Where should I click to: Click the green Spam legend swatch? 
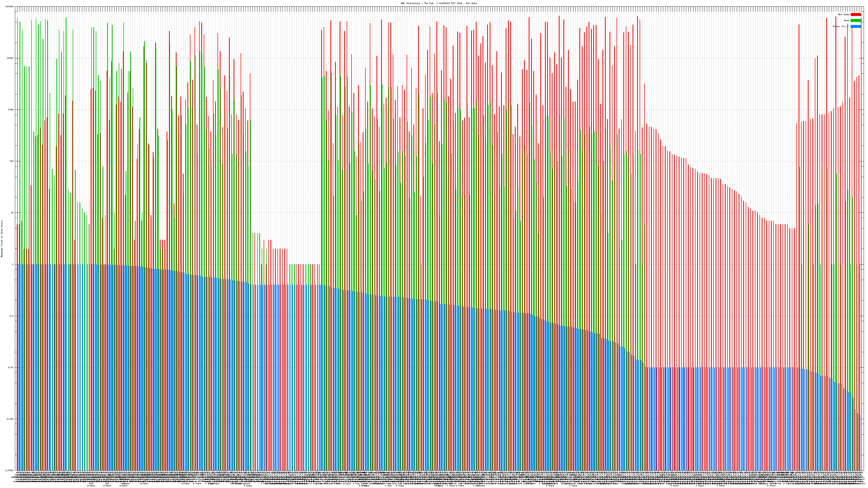click(856, 21)
